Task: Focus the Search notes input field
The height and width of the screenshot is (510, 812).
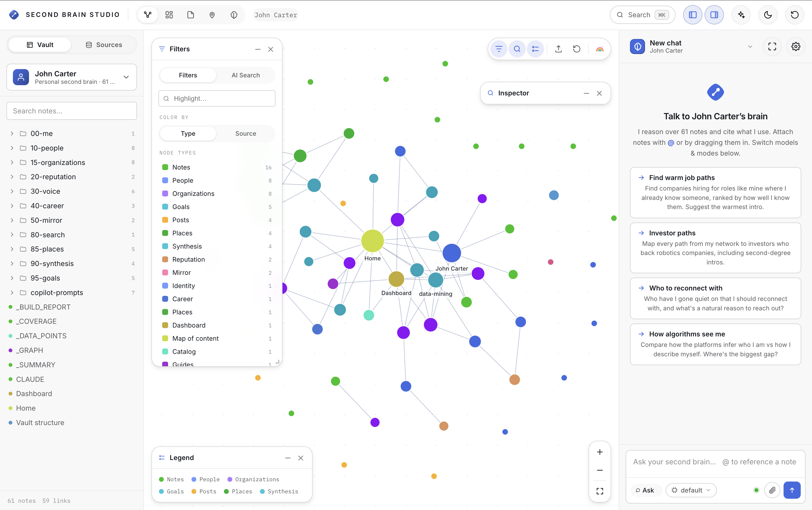Action: pos(72,111)
